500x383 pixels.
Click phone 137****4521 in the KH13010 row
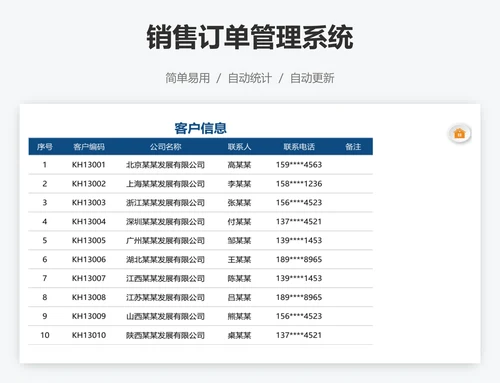coord(299,335)
